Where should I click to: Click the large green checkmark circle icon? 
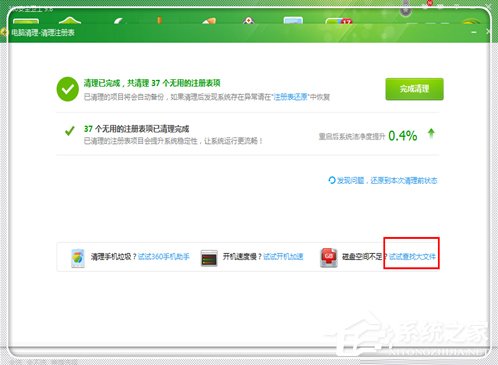click(68, 89)
